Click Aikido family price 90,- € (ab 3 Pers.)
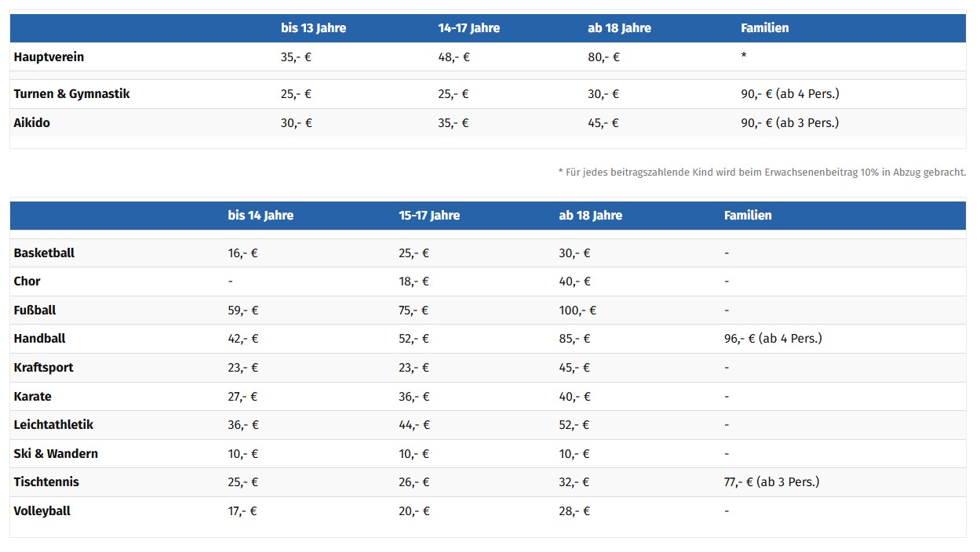Image resolution: width=980 pixels, height=552 pixels. (x=789, y=123)
